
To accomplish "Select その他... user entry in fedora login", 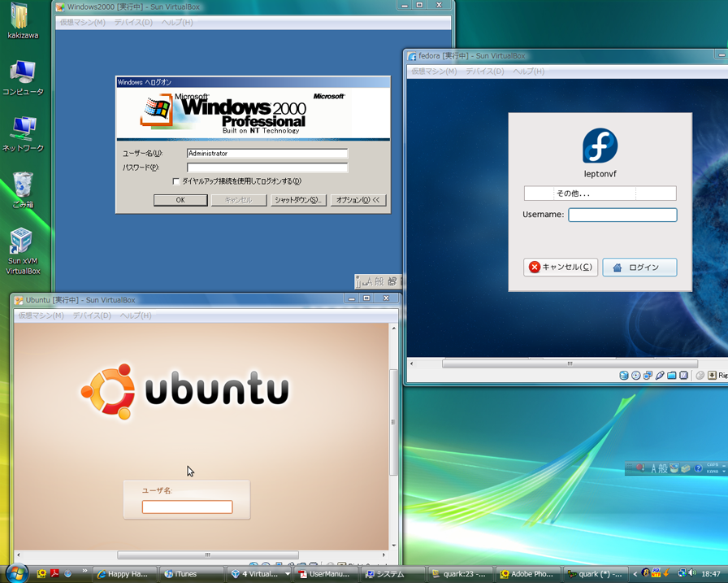I will click(600, 194).
